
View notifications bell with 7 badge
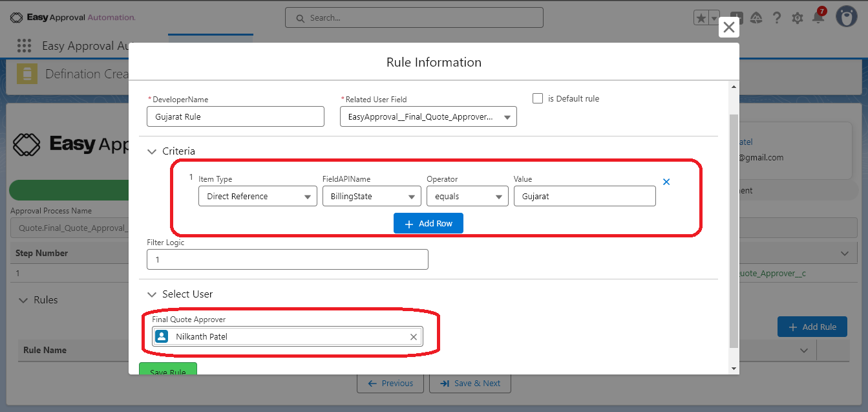point(819,17)
